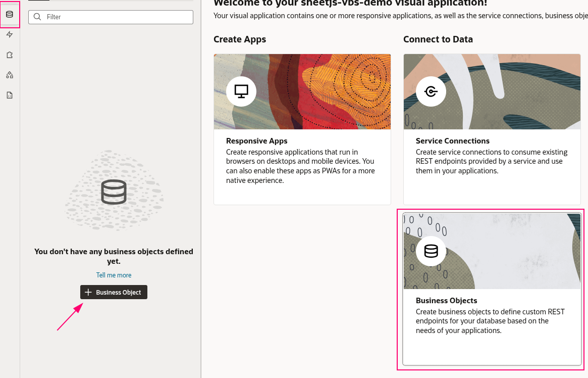
Task: Select the highlighted Business Objects card
Action: coord(492,289)
